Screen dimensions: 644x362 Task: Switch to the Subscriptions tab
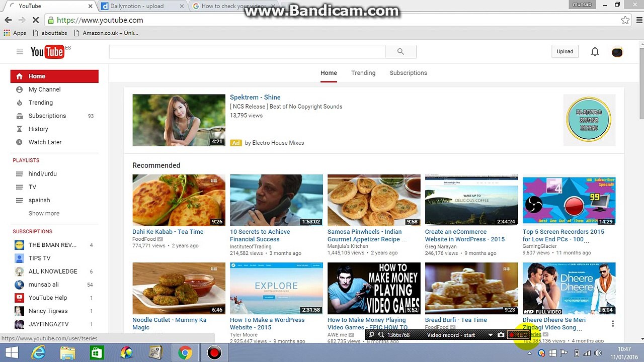click(x=408, y=73)
